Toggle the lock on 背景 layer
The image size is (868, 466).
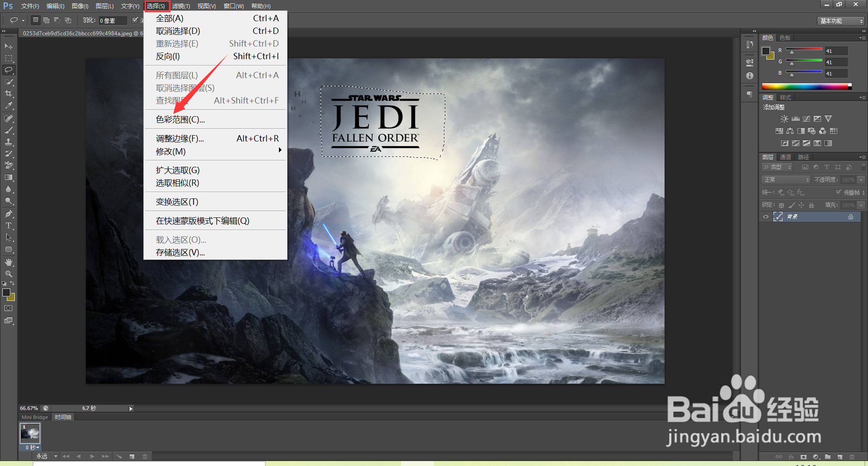click(851, 217)
